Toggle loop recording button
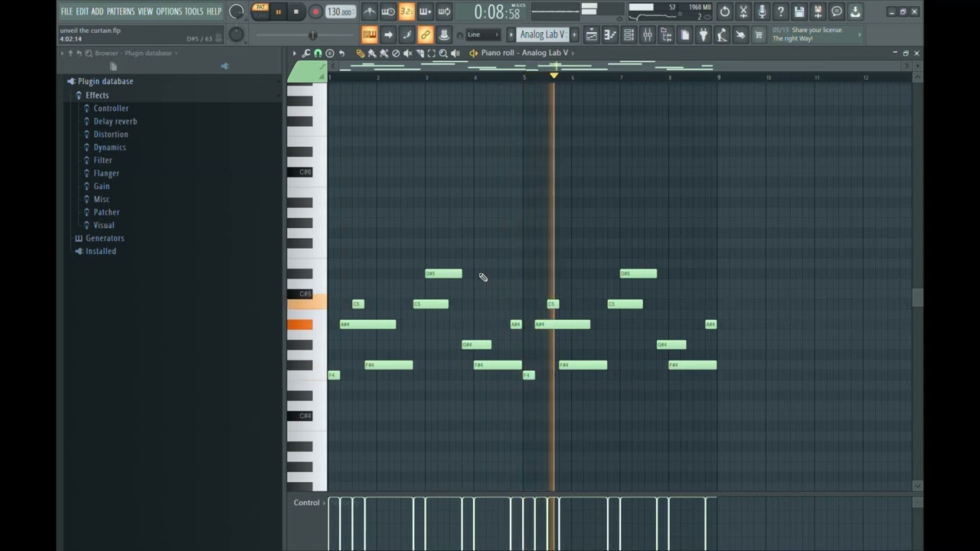The height and width of the screenshot is (551, 980). [x=444, y=11]
